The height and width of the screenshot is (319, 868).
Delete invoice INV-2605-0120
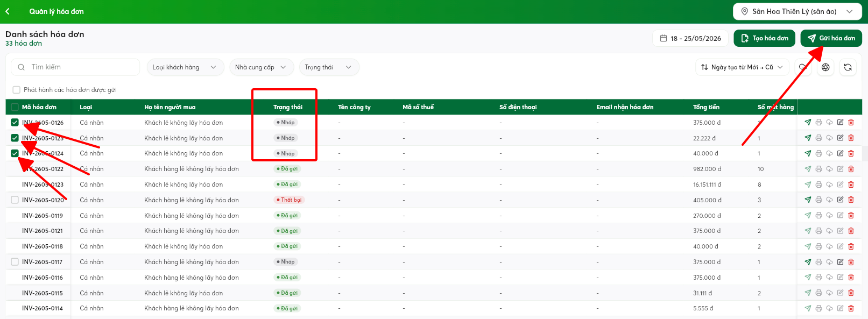point(851,200)
